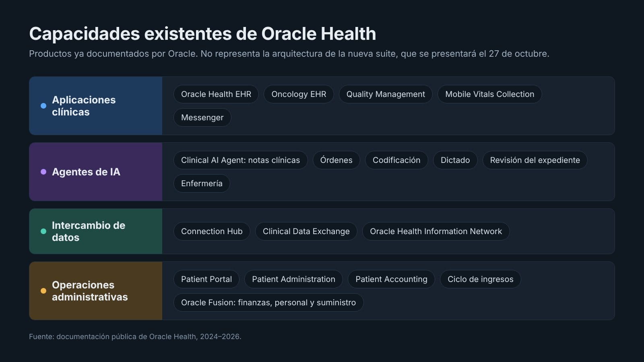Select 'Ciclo de ingresos' chip
Screen dimensions: 644x362
(481, 279)
